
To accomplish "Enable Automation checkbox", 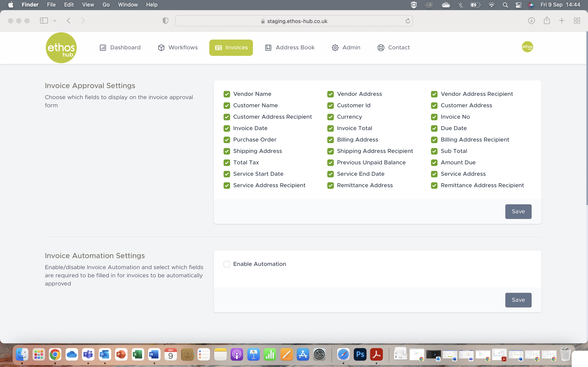I will coord(226,264).
